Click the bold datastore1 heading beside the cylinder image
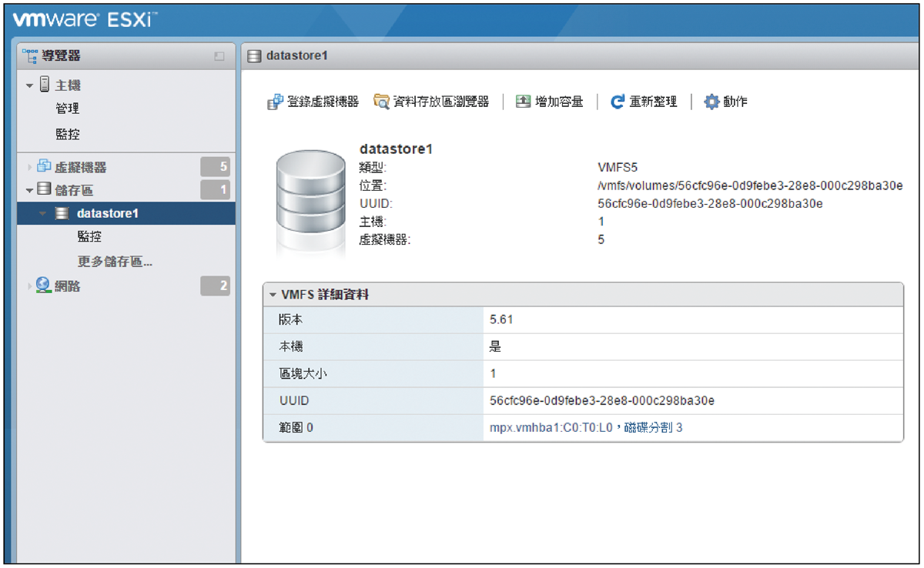 click(396, 149)
